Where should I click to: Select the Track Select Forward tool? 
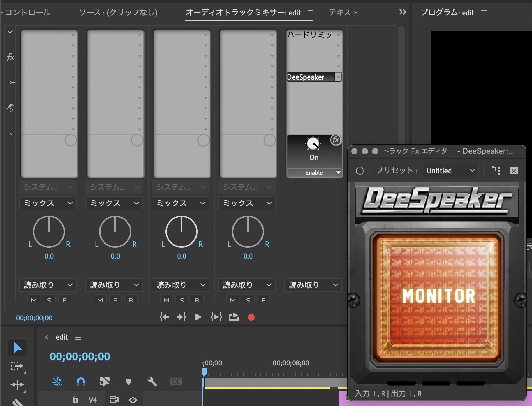click(17, 366)
